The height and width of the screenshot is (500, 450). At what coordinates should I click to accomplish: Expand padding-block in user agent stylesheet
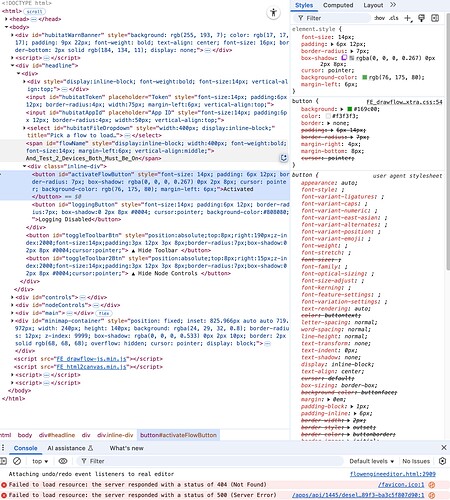351,406
